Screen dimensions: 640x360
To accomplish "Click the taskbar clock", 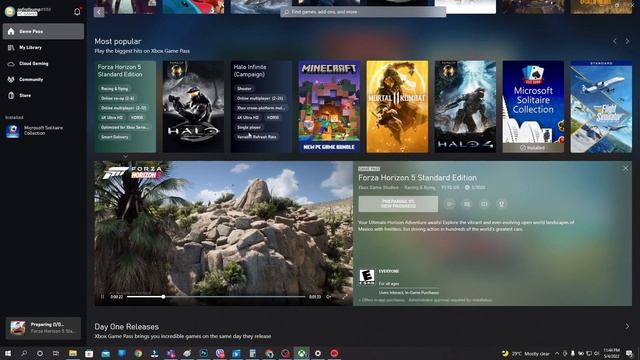I will (x=611, y=353).
